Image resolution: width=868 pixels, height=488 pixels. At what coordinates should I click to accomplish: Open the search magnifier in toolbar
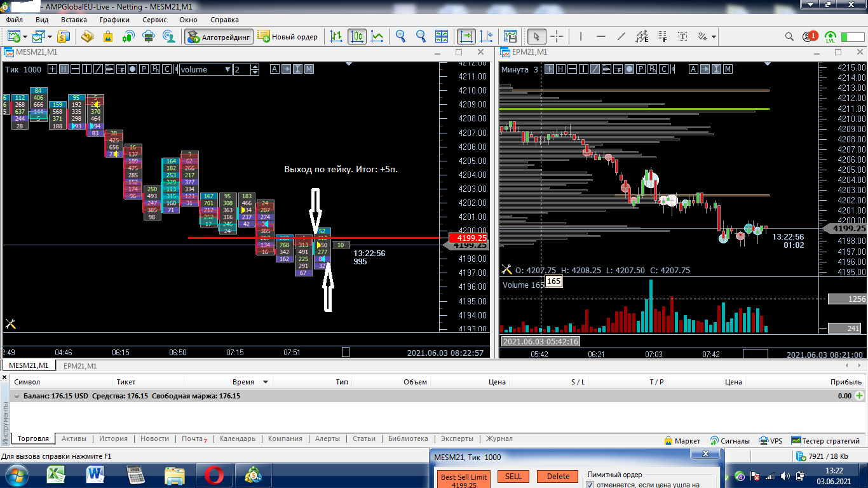[x=789, y=36]
